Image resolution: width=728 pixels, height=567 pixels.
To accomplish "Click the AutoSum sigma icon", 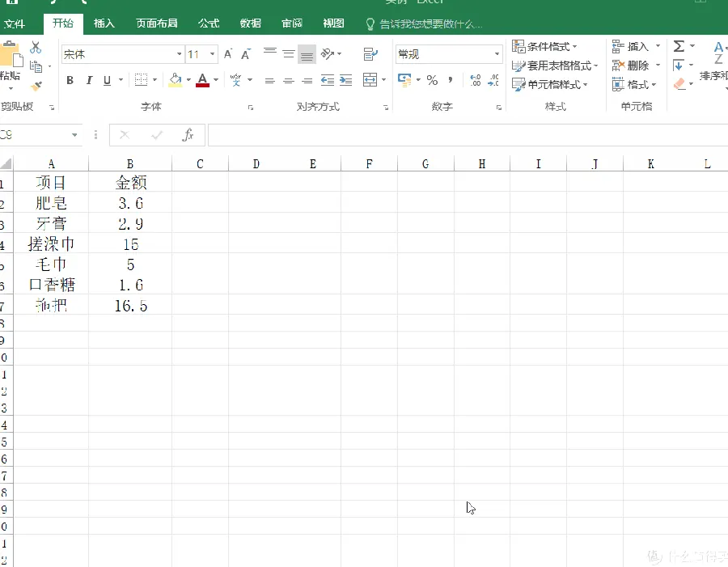I will point(679,46).
